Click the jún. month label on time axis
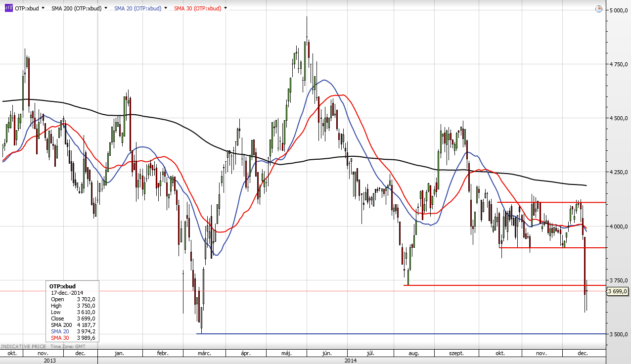631x364 pixels. tap(326, 354)
